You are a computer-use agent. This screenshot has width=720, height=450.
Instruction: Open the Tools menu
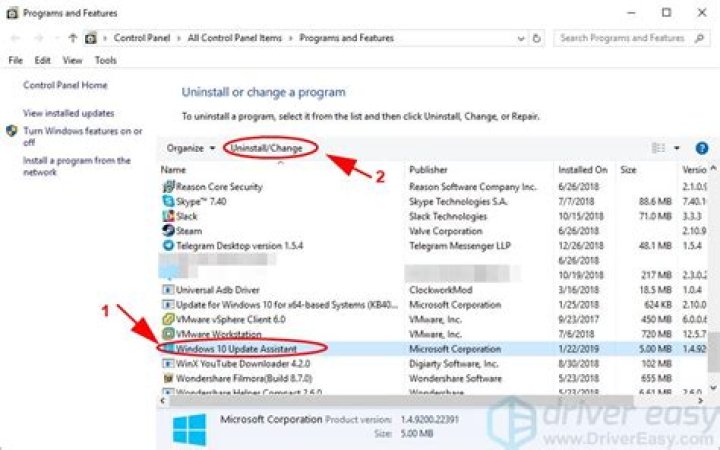[106, 60]
